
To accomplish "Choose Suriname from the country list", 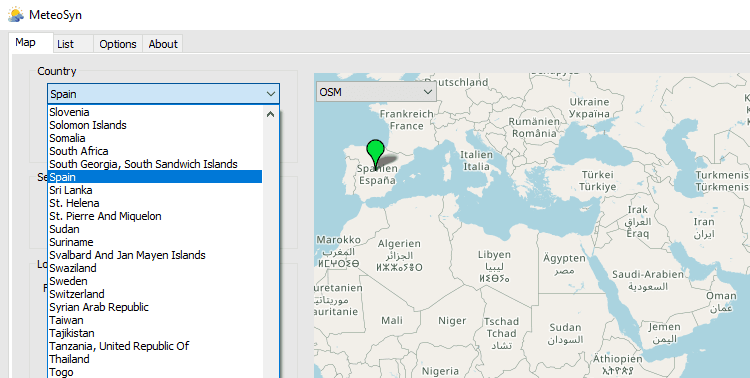I will click(155, 242).
